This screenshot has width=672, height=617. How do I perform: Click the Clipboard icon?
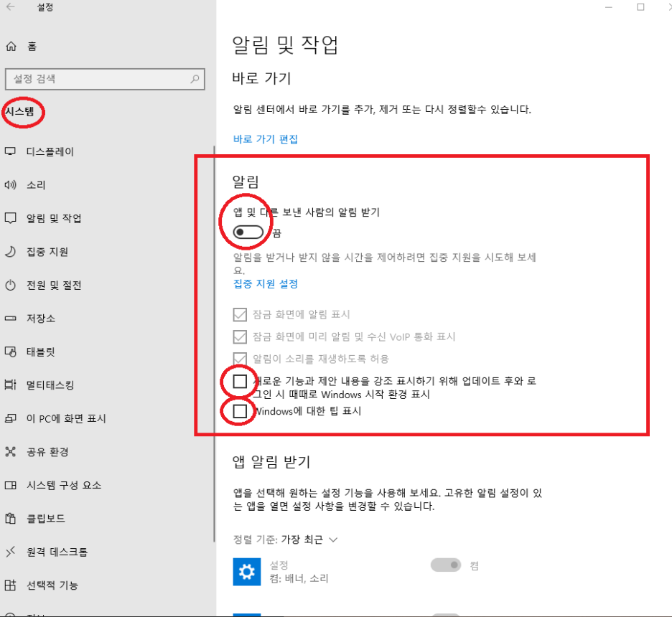pos(10,519)
